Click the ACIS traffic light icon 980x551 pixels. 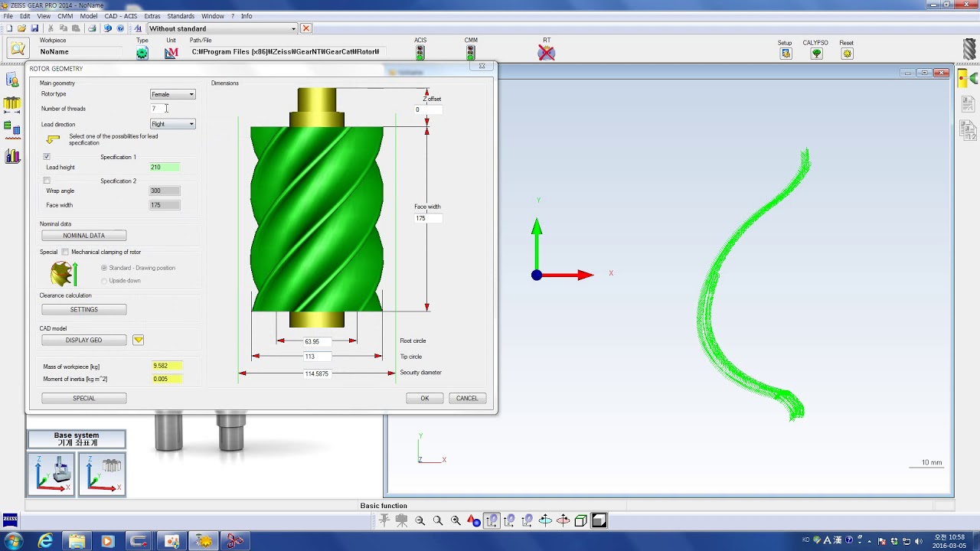pos(420,53)
